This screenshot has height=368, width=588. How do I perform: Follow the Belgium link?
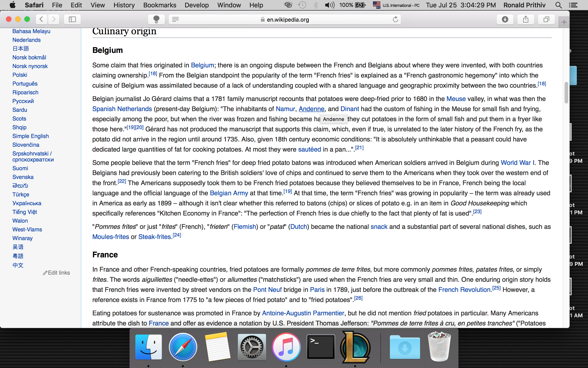click(x=202, y=65)
